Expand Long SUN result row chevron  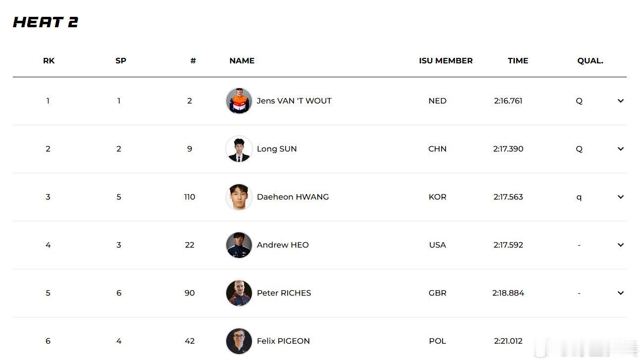click(x=620, y=149)
